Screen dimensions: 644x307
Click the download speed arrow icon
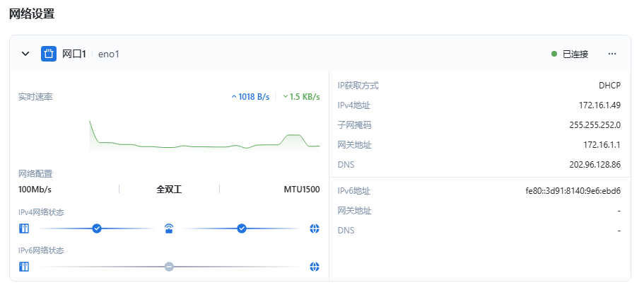pyautogui.click(x=286, y=97)
